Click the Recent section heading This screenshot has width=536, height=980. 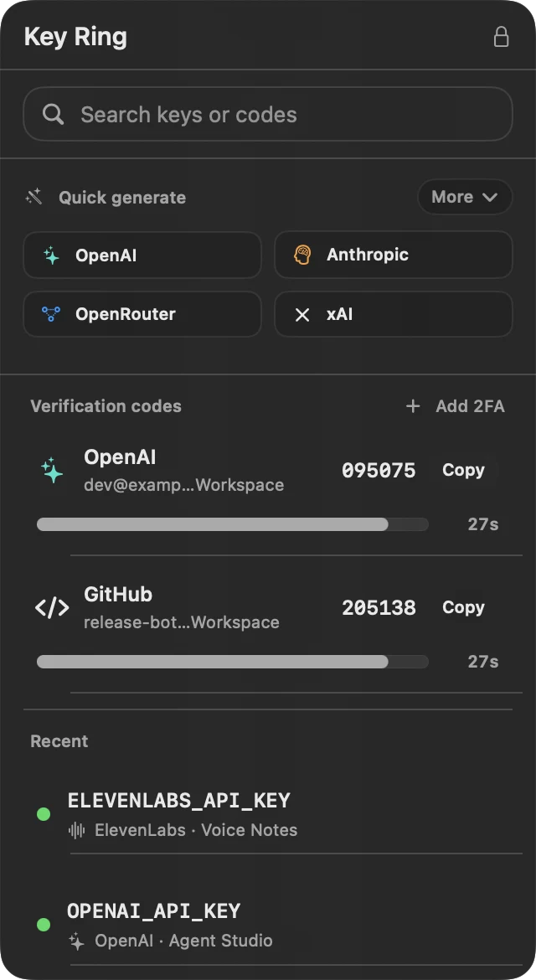point(59,741)
